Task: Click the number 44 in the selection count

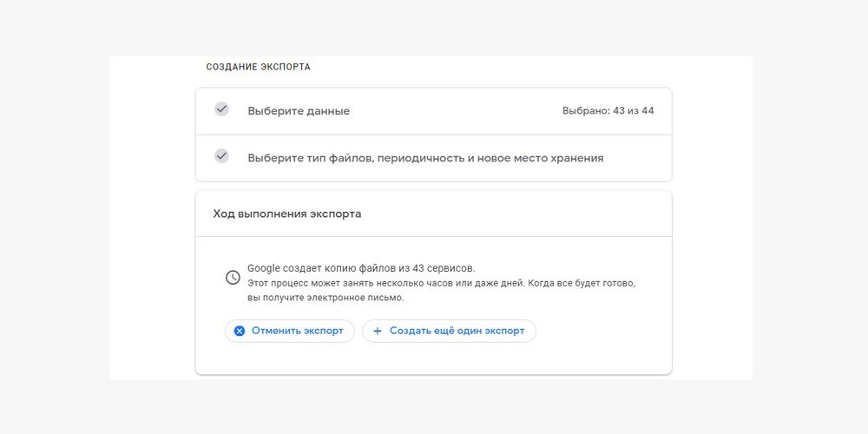Action: [x=647, y=111]
